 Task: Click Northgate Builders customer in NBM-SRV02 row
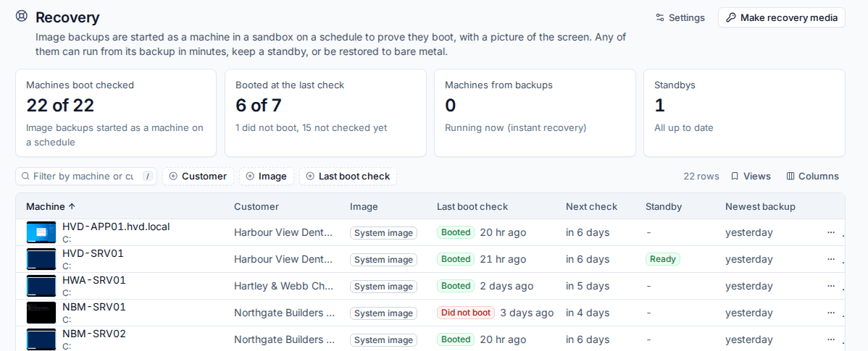click(x=284, y=339)
